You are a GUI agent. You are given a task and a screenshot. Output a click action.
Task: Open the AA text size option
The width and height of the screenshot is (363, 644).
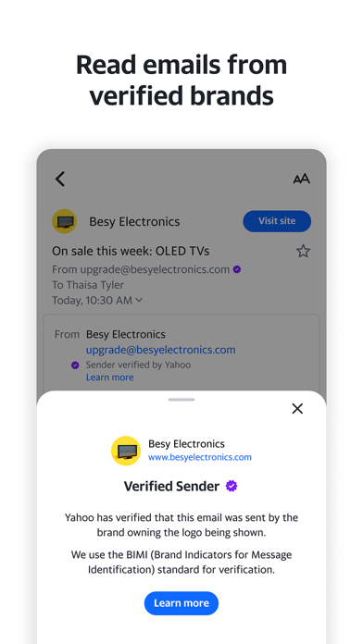tap(301, 180)
